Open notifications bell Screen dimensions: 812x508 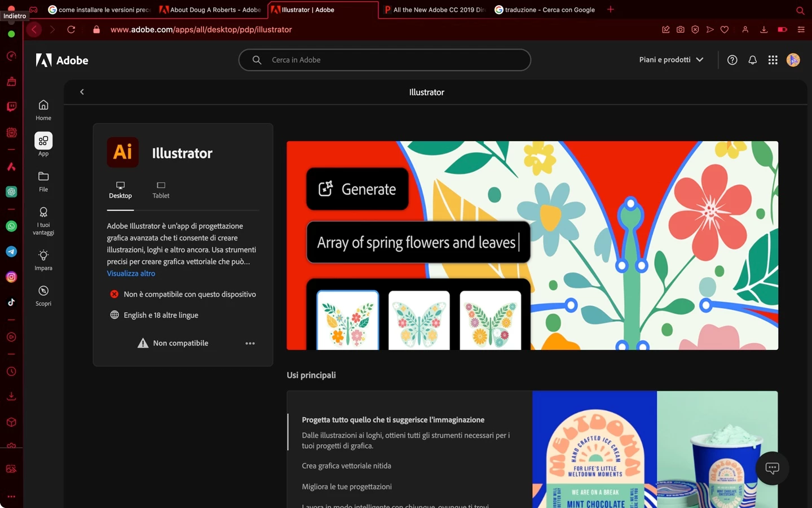click(x=752, y=60)
